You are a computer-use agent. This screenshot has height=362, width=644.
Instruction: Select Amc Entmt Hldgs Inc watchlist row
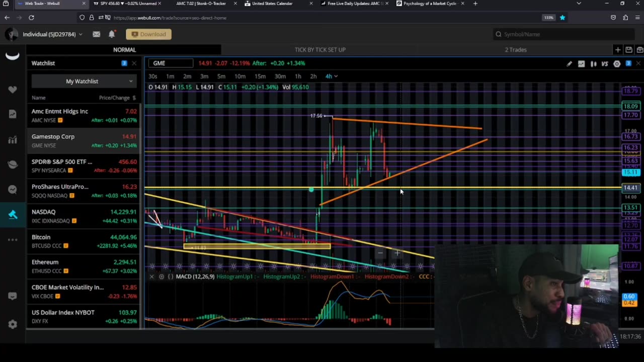[84, 116]
